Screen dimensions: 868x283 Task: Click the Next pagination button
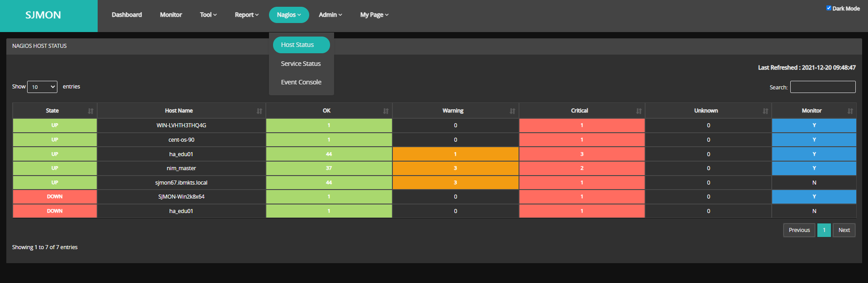tap(844, 230)
